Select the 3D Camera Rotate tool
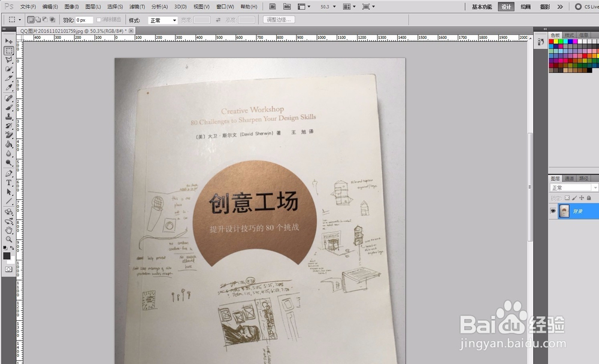The width and height of the screenshot is (599, 364). (x=8, y=221)
